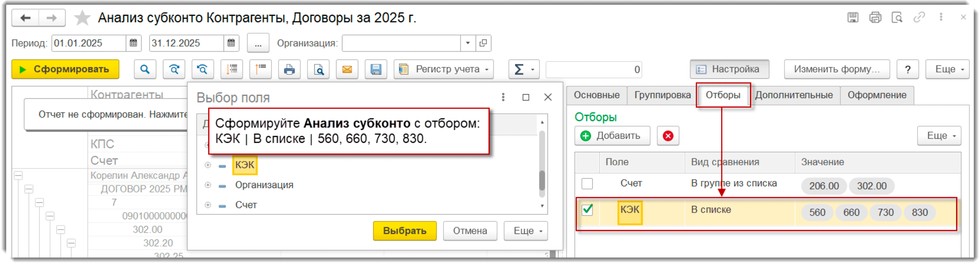Click value chip 560
The height and width of the screenshot is (264, 980).
pos(817,213)
